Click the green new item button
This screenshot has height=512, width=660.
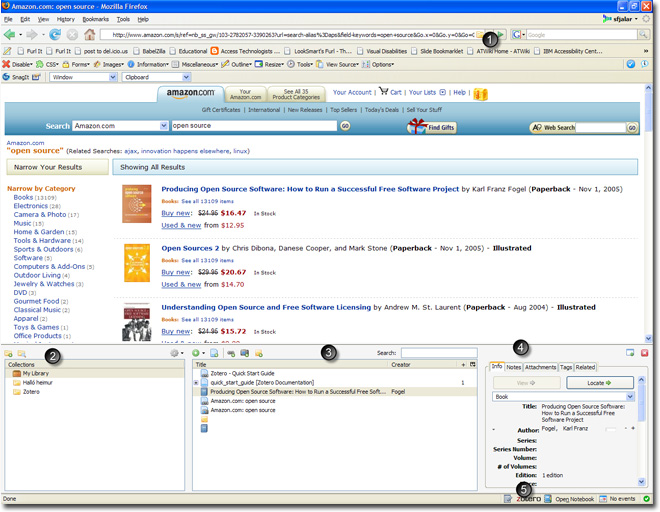coord(198,353)
